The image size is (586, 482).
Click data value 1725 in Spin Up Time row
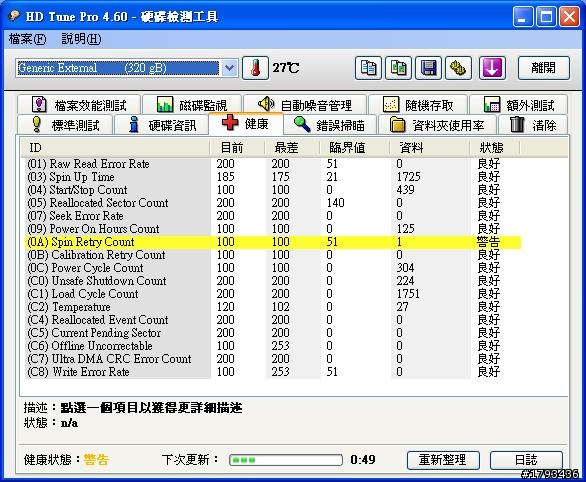pyautogui.click(x=408, y=177)
